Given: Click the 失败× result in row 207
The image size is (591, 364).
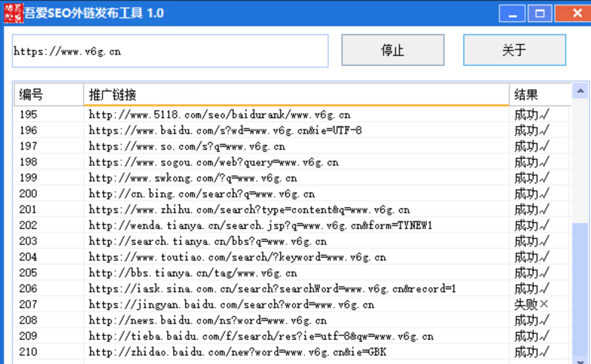Looking at the screenshot, I should click(532, 304).
